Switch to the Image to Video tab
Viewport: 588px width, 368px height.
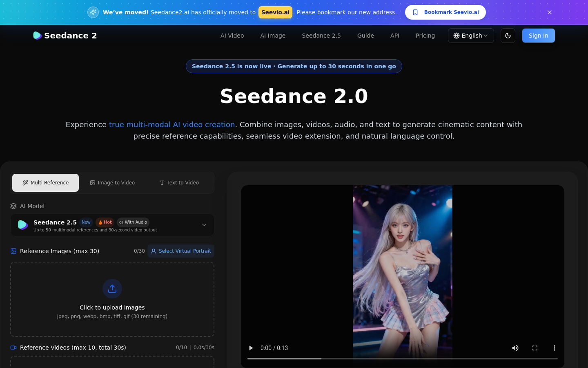click(x=112, y=183)
